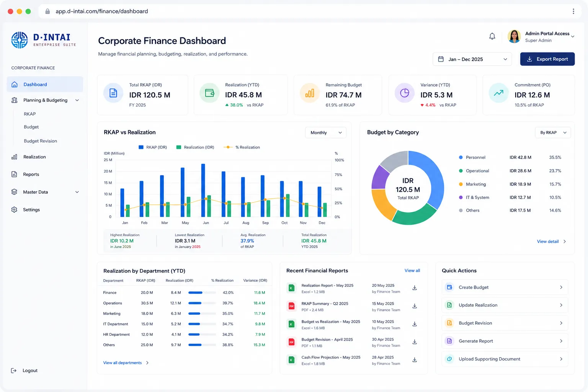Click the Planning & Budgeting sidebar icon
The height and width of the screenshot is (392, 588).
tap(15, 100)
